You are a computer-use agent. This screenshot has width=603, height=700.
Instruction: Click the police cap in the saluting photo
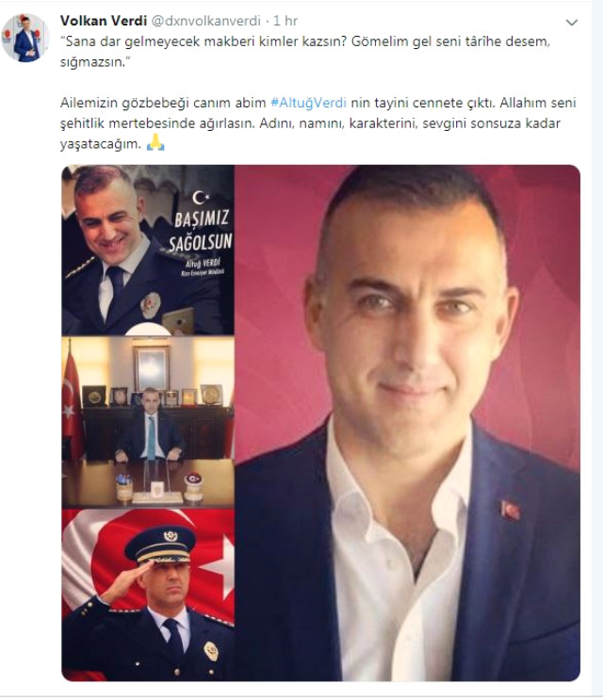(160, 545)
